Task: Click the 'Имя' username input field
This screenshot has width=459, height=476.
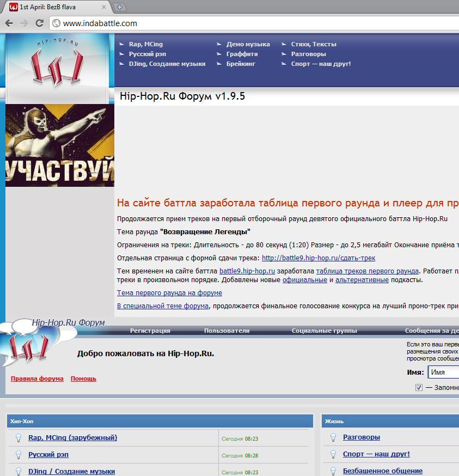Action: pos(444,372)
